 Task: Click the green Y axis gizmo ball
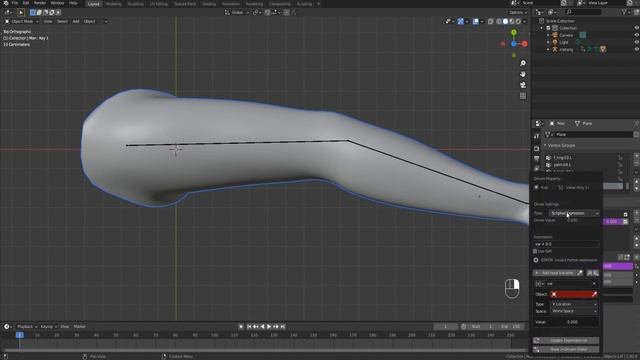click(514, 32)
